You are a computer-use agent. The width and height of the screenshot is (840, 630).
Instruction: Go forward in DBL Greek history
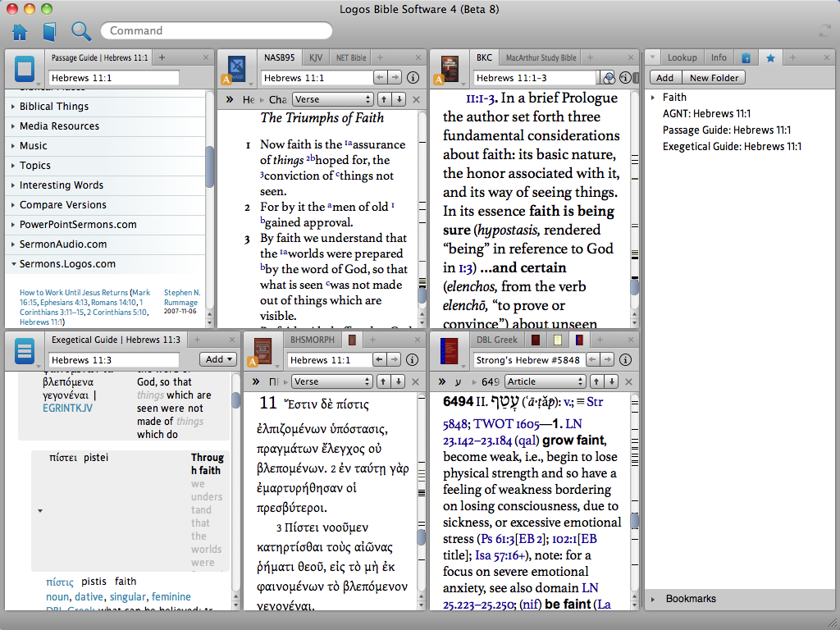click(607, 360)
